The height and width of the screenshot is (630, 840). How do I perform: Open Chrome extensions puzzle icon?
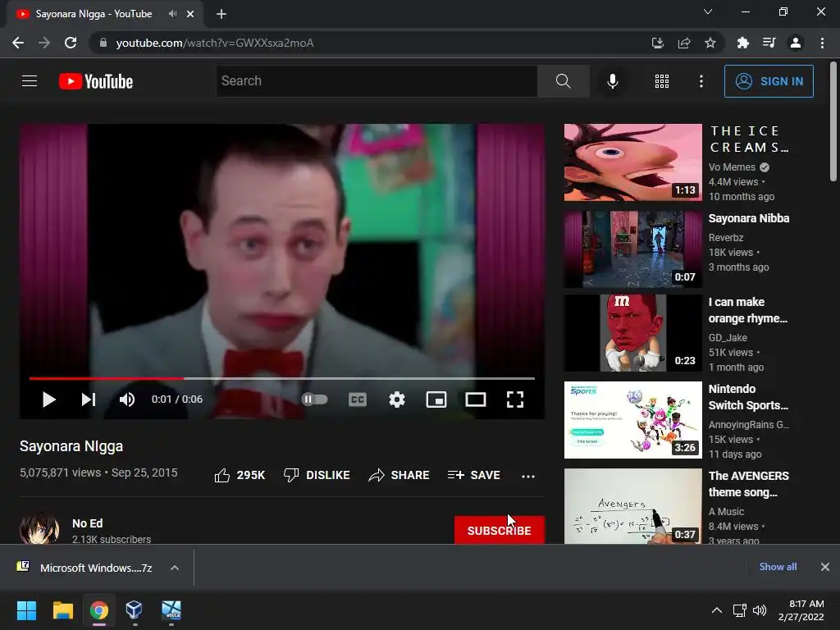(x=742, y=43)
